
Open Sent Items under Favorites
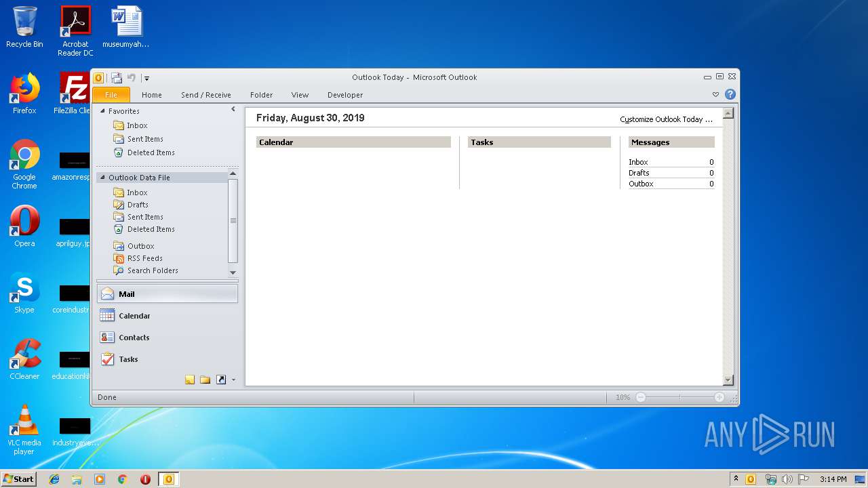[x=145, y=139]
